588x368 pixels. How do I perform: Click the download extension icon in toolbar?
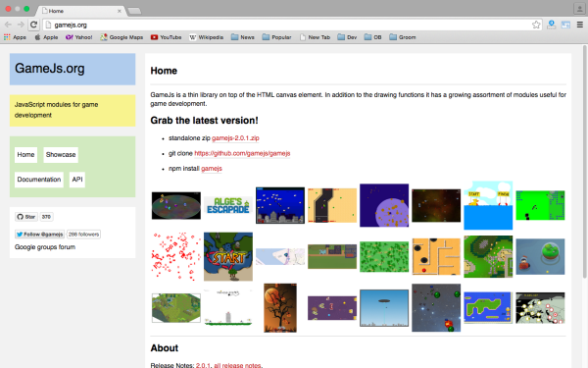551,25
